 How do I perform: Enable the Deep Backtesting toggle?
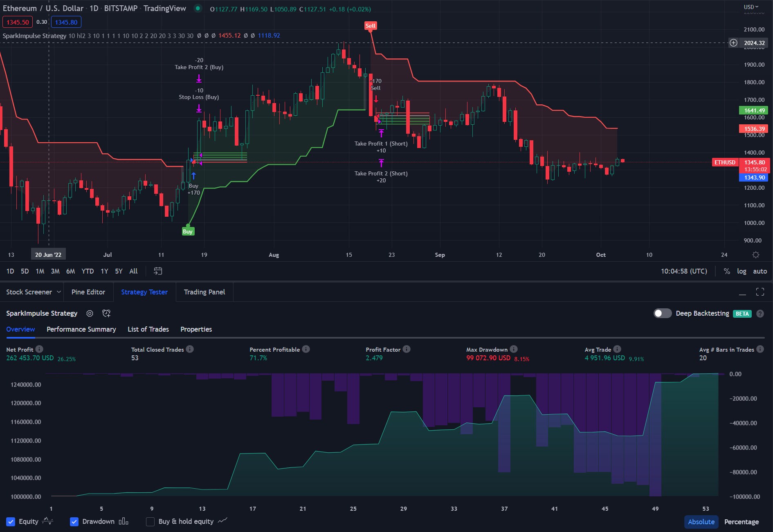[663, 313]
